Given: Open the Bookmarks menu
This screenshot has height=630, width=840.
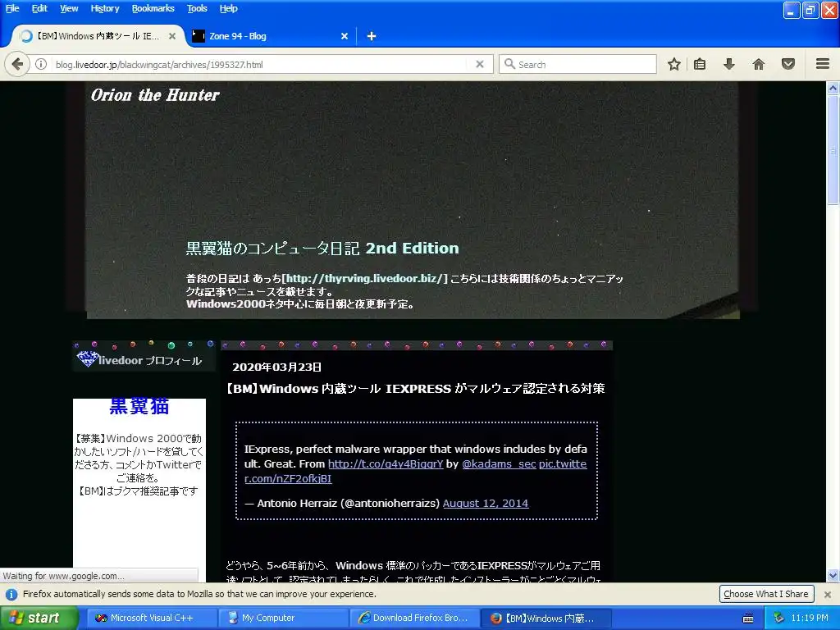Looking at the screenshot, I should [x=153, y=8].
